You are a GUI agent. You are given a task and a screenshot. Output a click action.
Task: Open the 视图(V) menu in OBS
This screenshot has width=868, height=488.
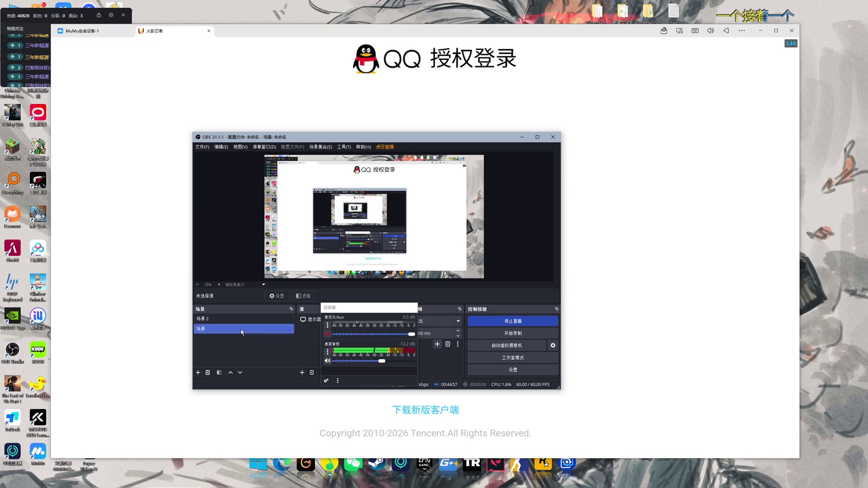241,147
